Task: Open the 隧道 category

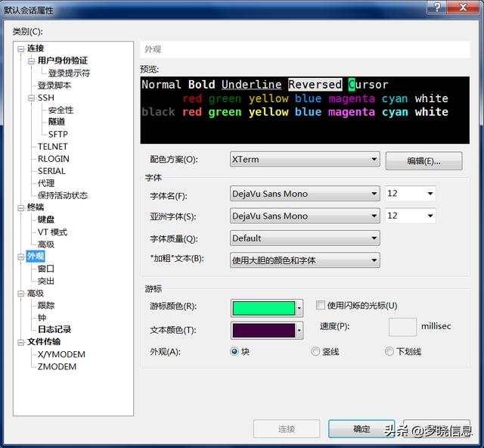Action: point(57,122)
